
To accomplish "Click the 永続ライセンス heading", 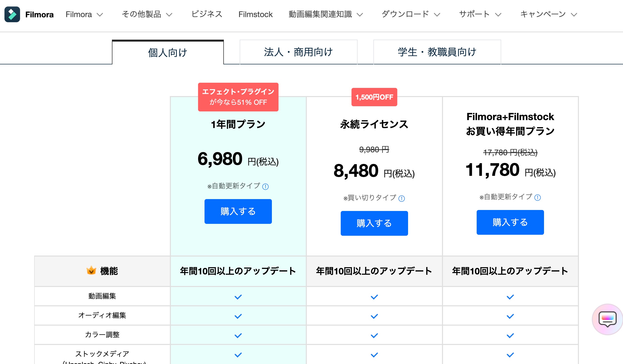I will [x=374, y=124].
